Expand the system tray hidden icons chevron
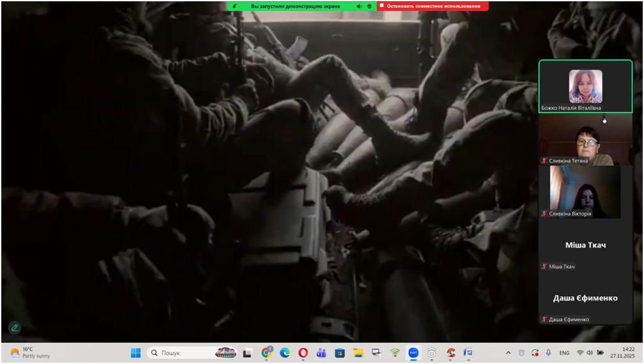Viewport: 644px width, 364px height. pyautogui.click(x=509, y=352)
